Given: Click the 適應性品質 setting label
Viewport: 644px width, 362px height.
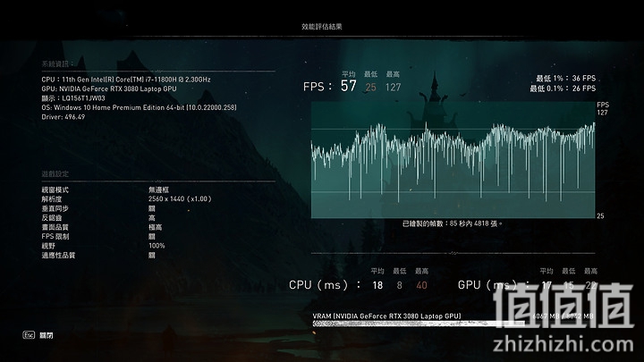Looking at the screenshot, I should 58,256.
